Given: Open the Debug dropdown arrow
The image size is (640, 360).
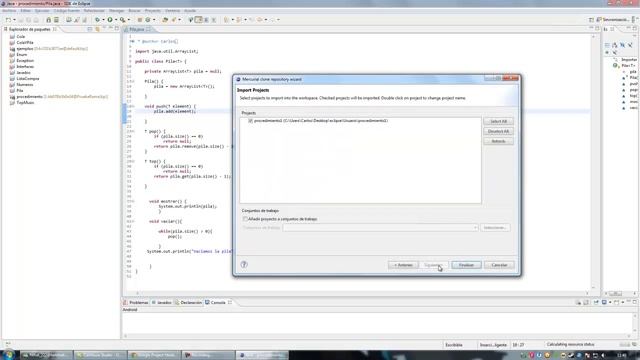Looking at the screenshot, I should (x=103, y=20).
